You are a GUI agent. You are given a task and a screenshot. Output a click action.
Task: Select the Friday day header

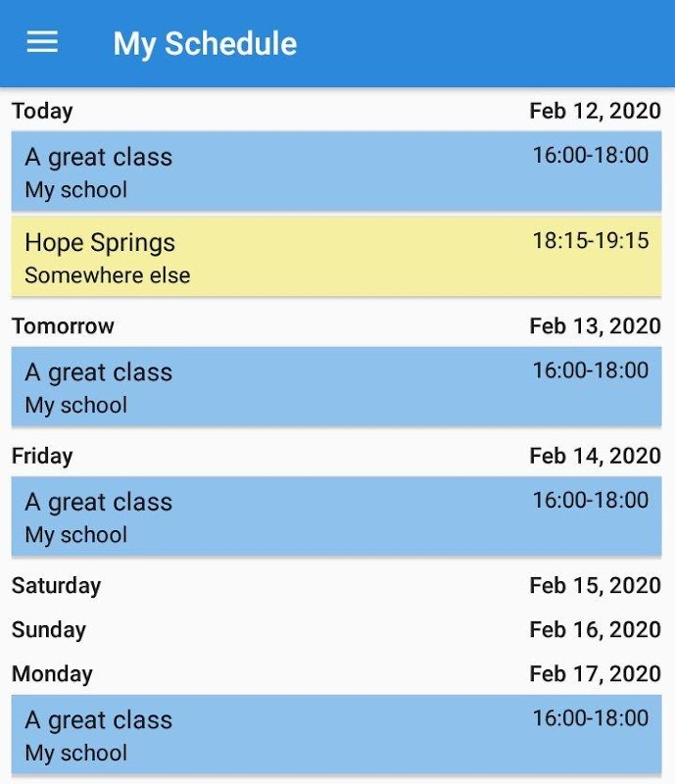point(42,456)
